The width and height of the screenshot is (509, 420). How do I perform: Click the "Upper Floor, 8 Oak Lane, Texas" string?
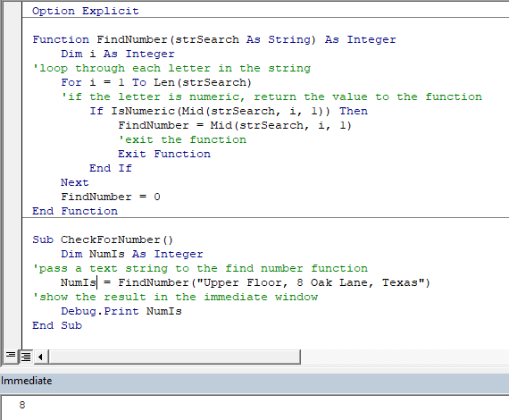(311, 282)
